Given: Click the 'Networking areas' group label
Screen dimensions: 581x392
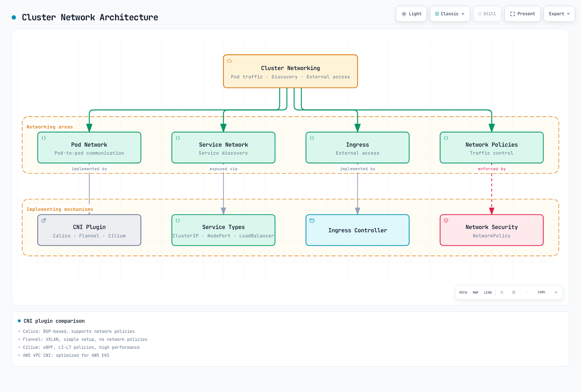Looking at the screenshot, I should [x=50, y=127].
